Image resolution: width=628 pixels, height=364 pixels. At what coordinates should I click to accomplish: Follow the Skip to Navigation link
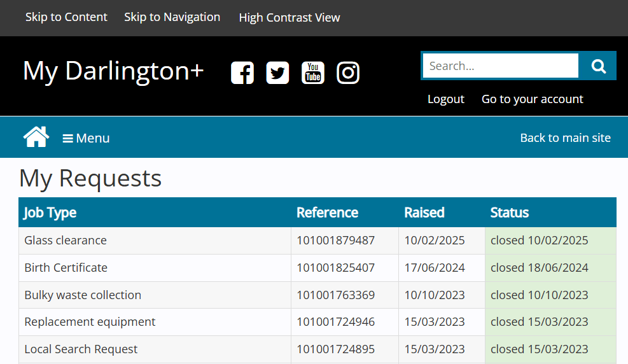[172, 17]
